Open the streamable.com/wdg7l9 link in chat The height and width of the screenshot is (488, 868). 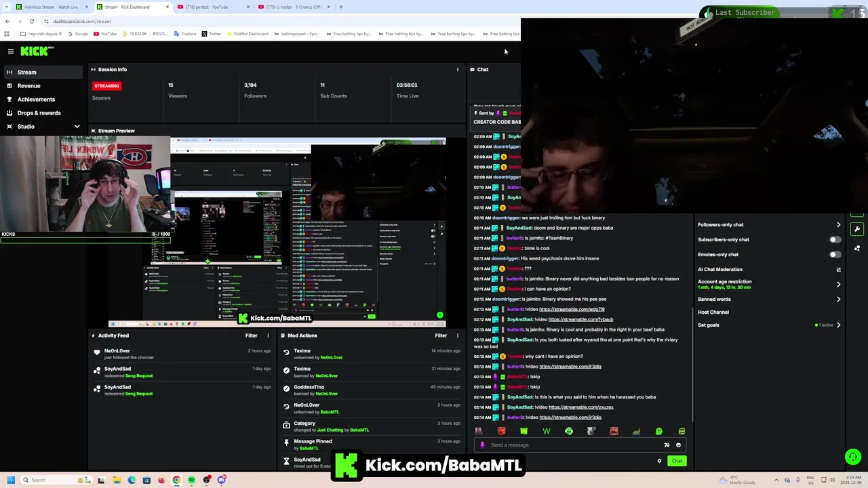coord(572,309)
